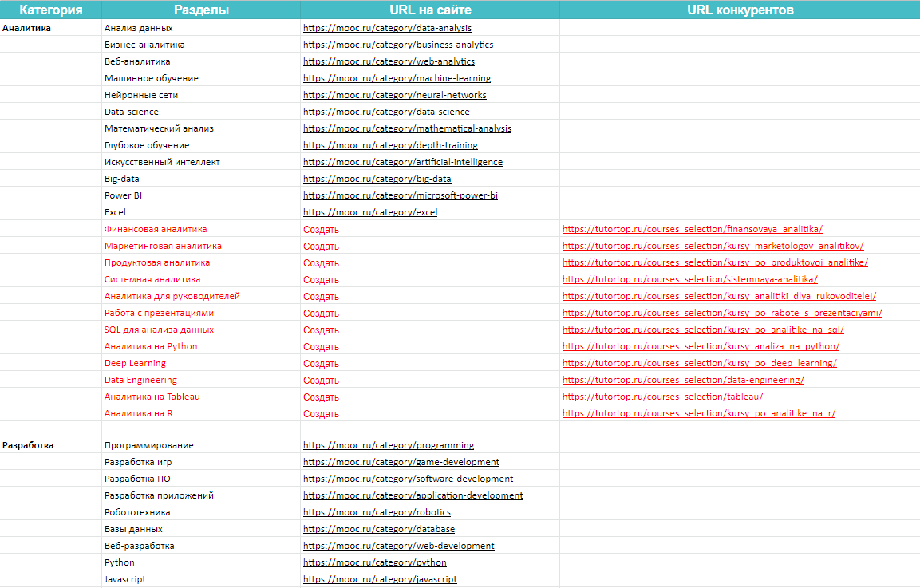The image size is (920, 588).
Task: Select the Категория column header
Action: [x=51, y=10]
